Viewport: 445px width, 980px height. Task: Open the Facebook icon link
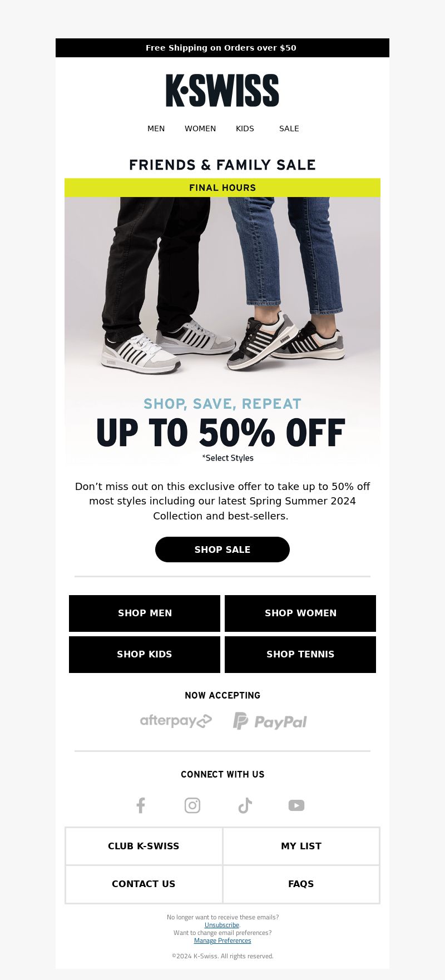point(141,805)
